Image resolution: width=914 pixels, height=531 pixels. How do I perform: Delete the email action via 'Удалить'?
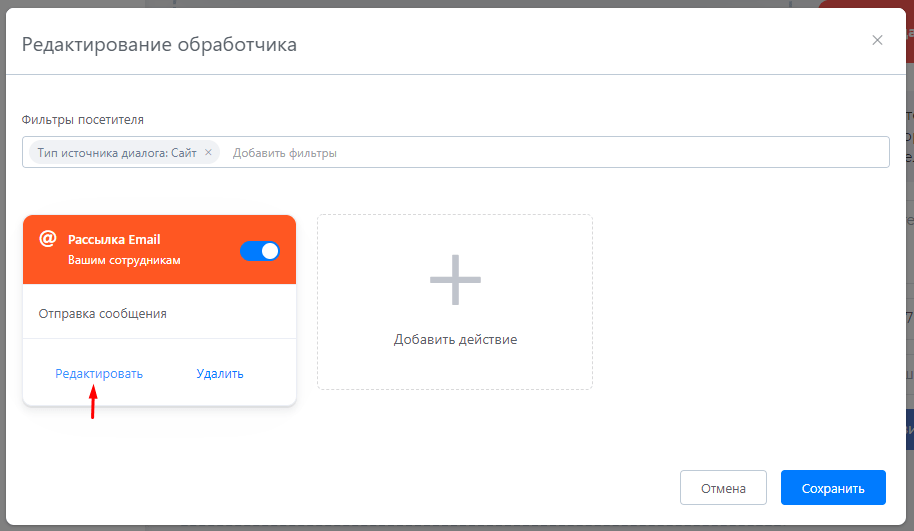coord(220,374)
